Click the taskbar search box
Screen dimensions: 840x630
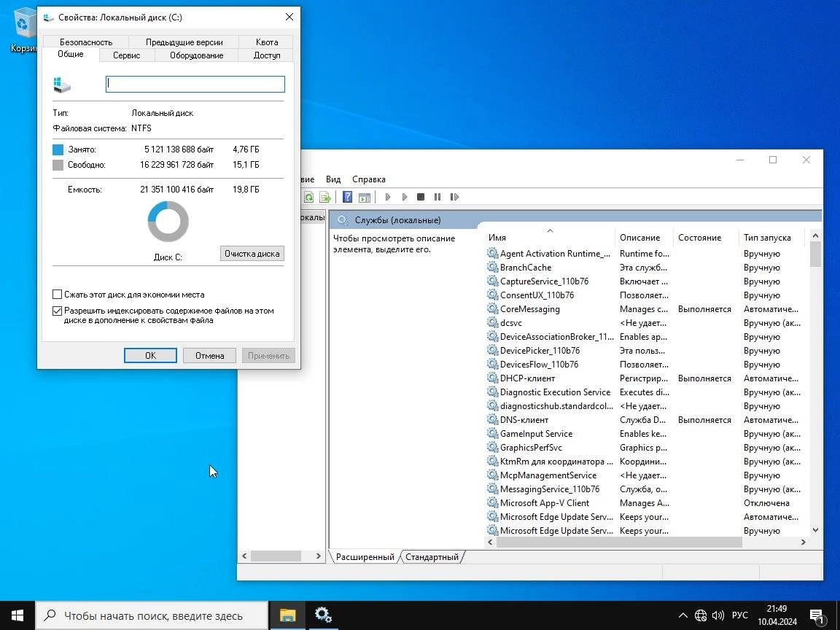[x=152, y=615]
